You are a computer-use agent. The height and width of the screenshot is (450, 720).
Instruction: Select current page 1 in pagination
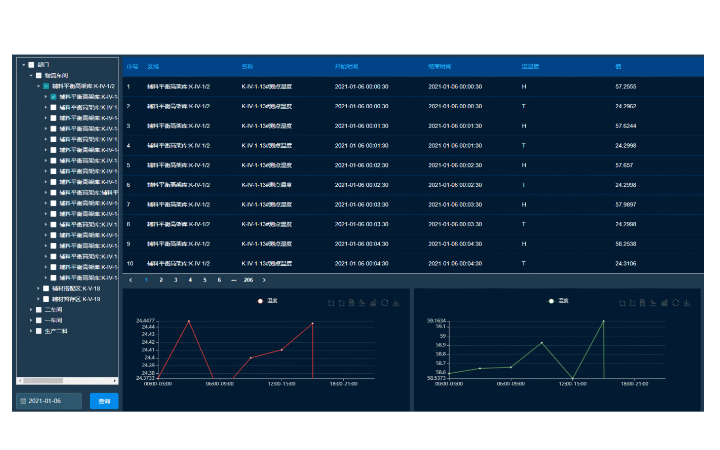(x=146, y=280)
